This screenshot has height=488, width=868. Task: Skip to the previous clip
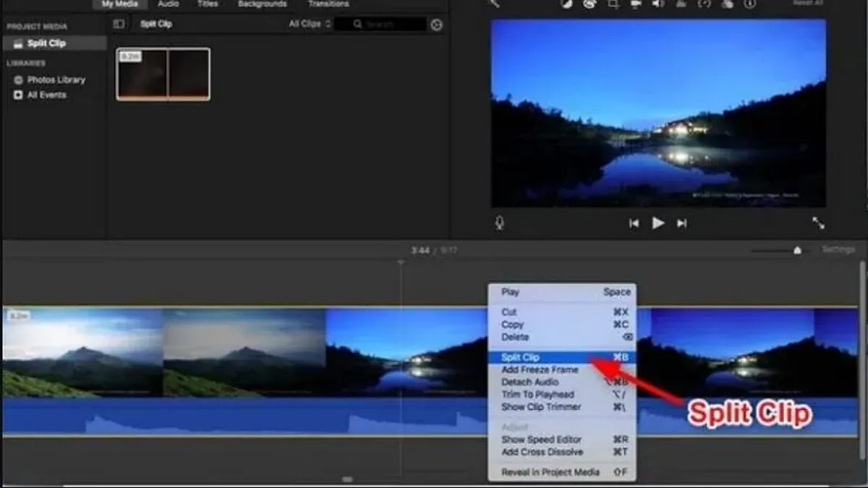pos(634,224)
